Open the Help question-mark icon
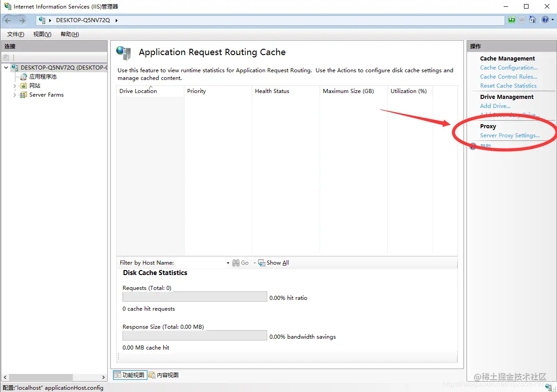The width and height of the screenshot is (557, 392). tap(545, 20)
